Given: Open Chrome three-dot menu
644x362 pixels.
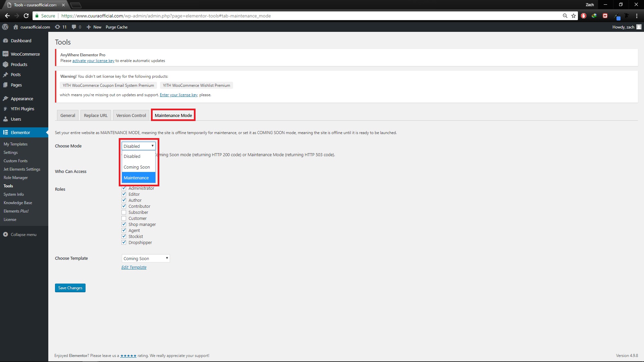Looking at the screenshot, I should pyautogui.click(x=637, y=16).
